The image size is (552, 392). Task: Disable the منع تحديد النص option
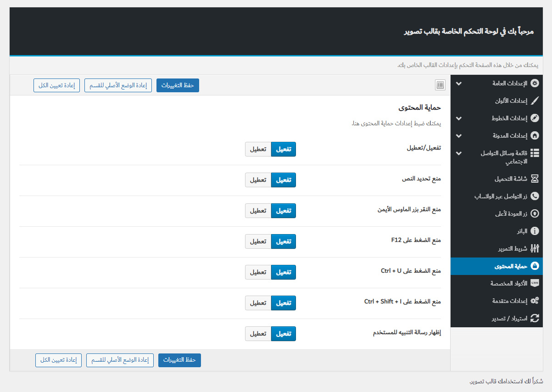(258, 180)
